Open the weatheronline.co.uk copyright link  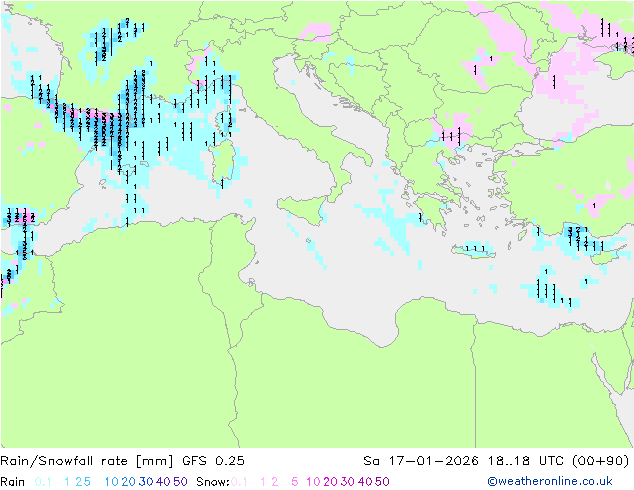(x=550, y=481)
